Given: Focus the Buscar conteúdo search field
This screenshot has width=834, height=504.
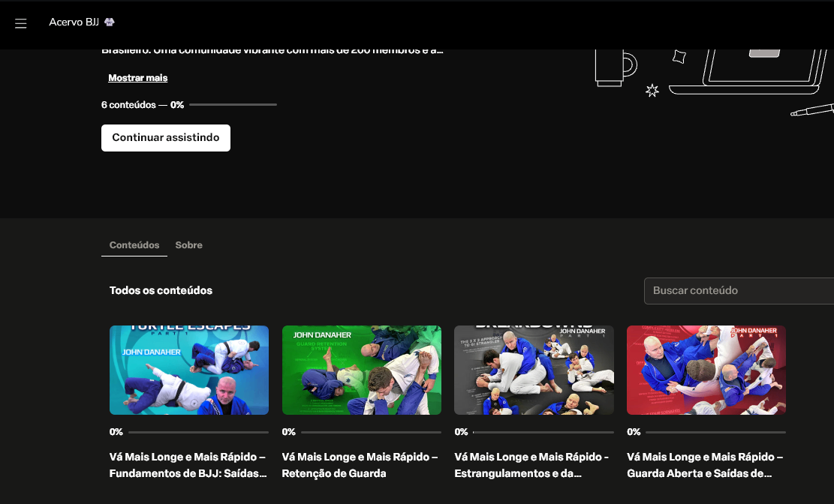Looking at the screenshot, I should click(739, 291).
